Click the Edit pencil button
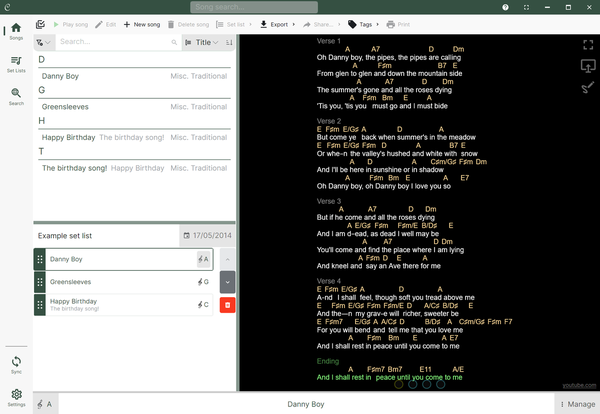The image size is (600, 414). click(x=106, y=24)
